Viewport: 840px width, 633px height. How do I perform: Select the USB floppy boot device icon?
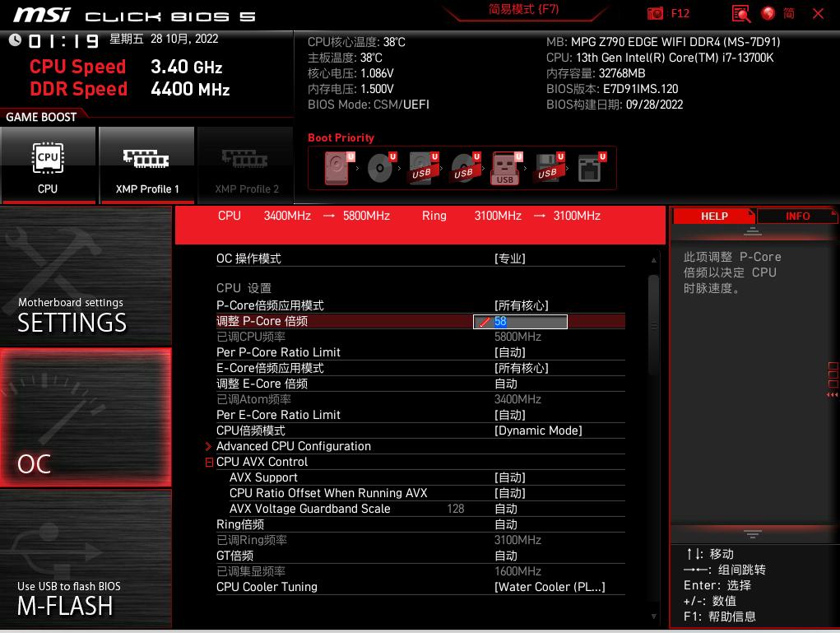click(550, 168)
